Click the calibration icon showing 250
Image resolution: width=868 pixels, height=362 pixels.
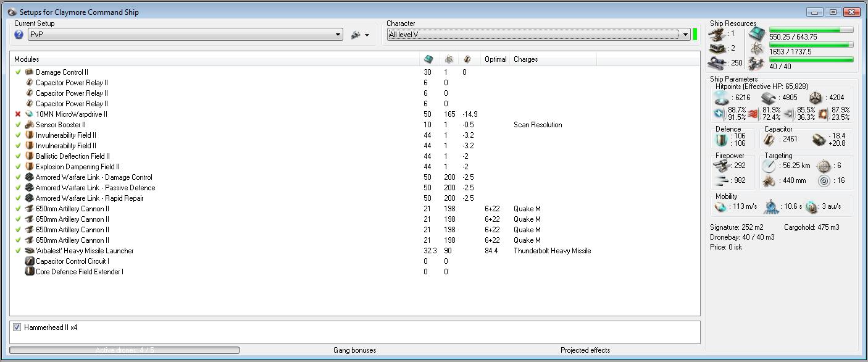point(717,63)
